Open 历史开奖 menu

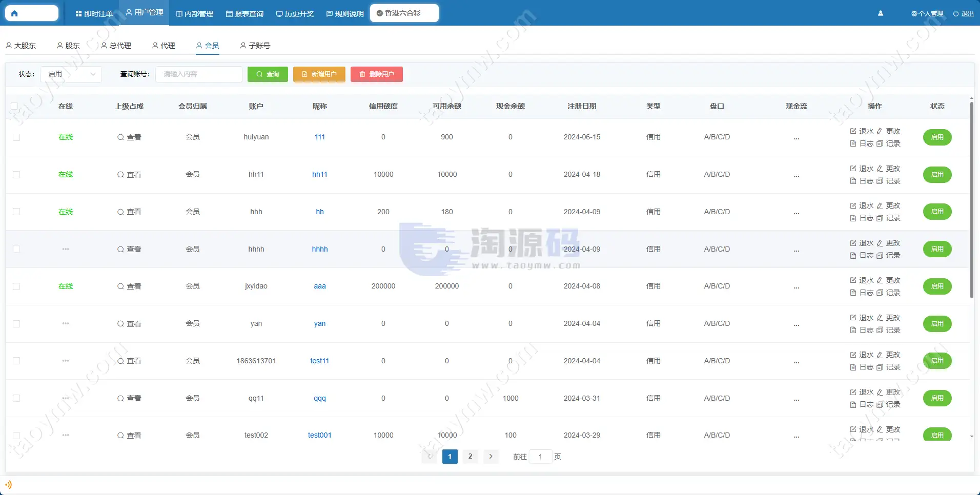[x=295, y=14]
